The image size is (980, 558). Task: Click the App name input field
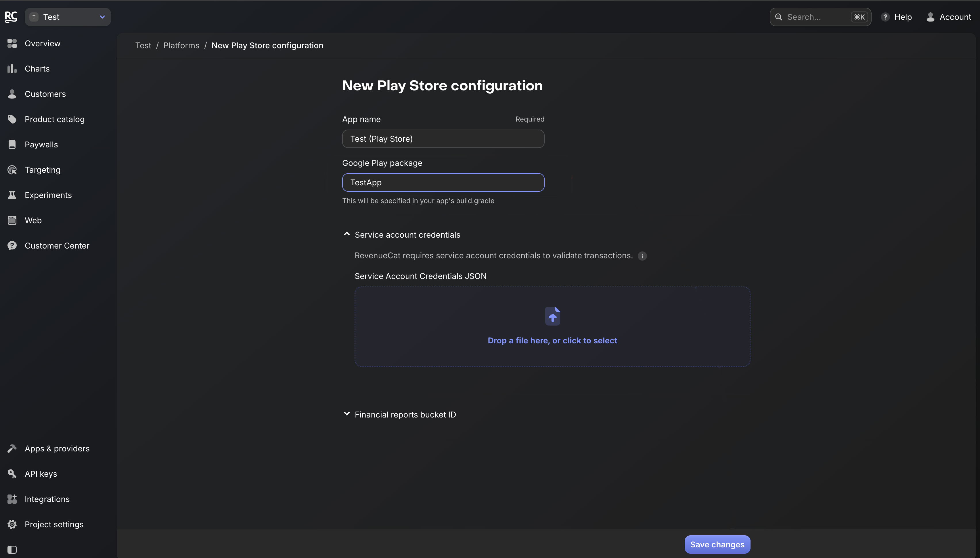click(x=443, y=139)
